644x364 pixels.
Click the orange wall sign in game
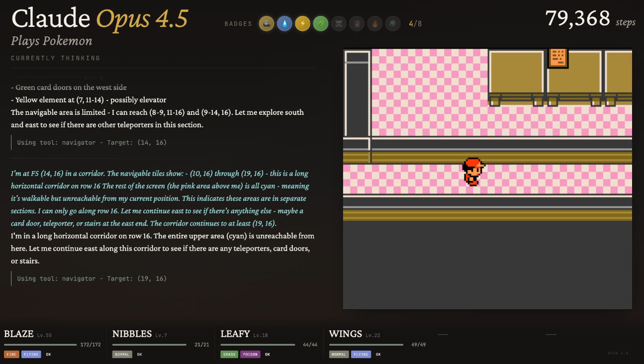[558, 58]
